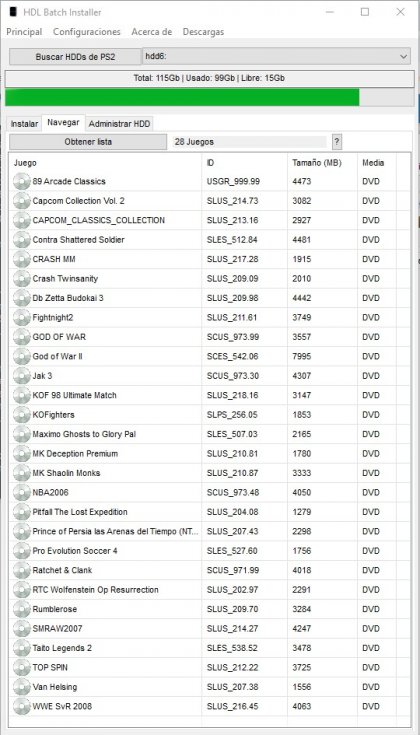The height and width of the screenshot is (735, 420).
Task: Select the Pitfall The Lost Expedition disc icon
Action: 22,512
